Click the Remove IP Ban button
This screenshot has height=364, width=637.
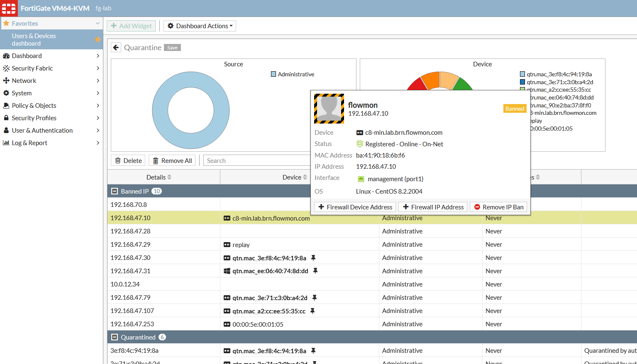pos(498,207)
